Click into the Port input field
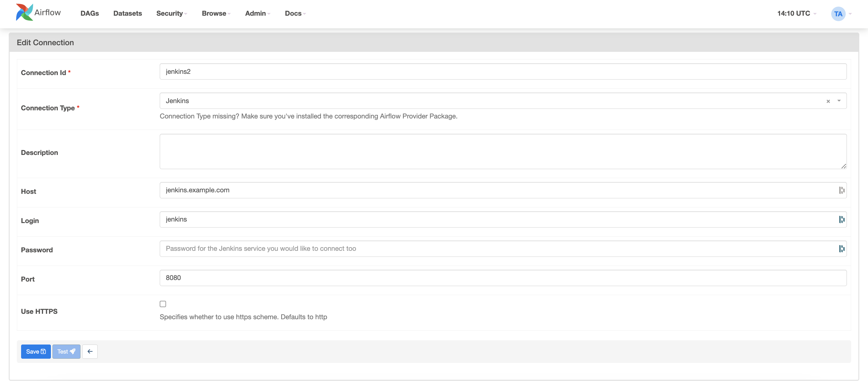868x381 pixels. [503, 278]
